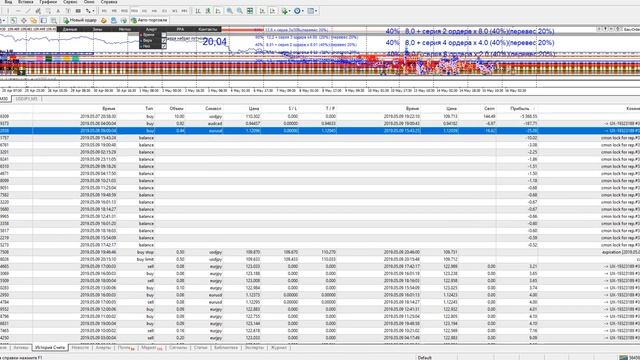Click the profiles icon in second toolbar
The width and height of the screenshot is (640, 360).
(3, 20)
